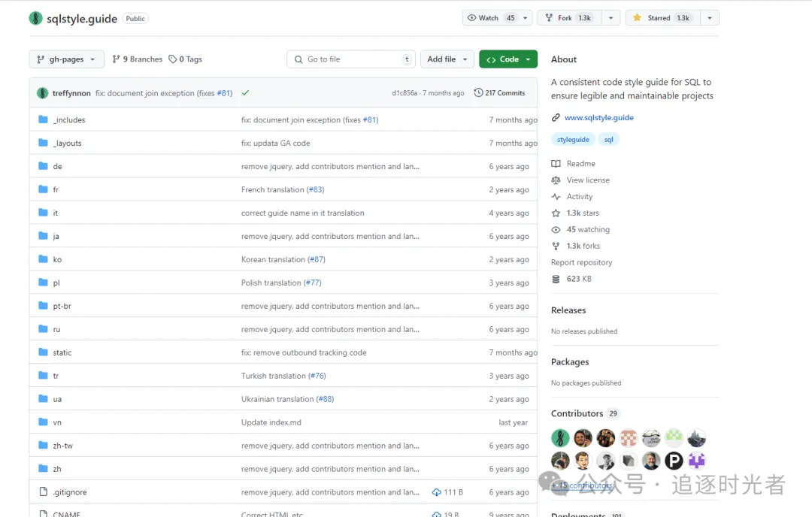Click the green commit status checkmark
The height and width of the screenshot is (517, 812).
tap(245, 93)
